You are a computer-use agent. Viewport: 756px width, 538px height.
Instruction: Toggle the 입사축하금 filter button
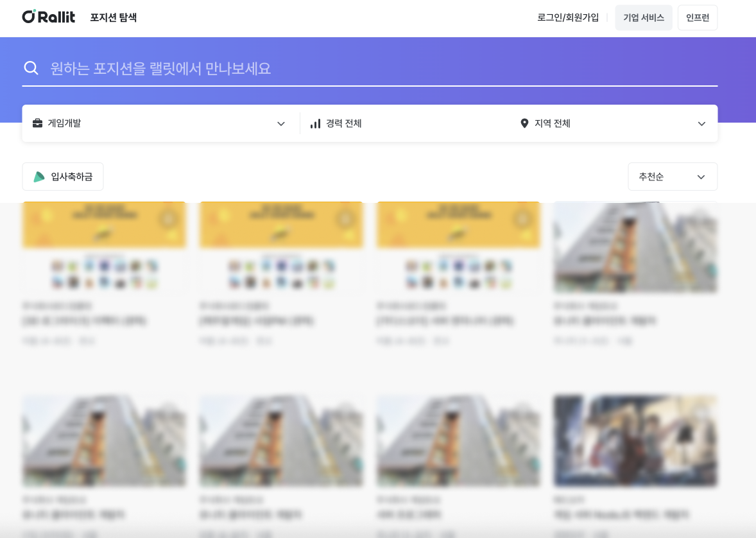pos(63,177)
